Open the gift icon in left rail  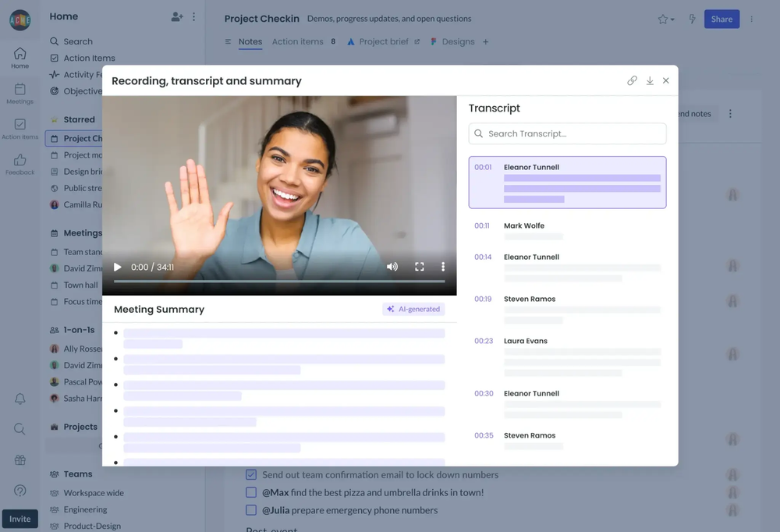(x=20, y=459)
